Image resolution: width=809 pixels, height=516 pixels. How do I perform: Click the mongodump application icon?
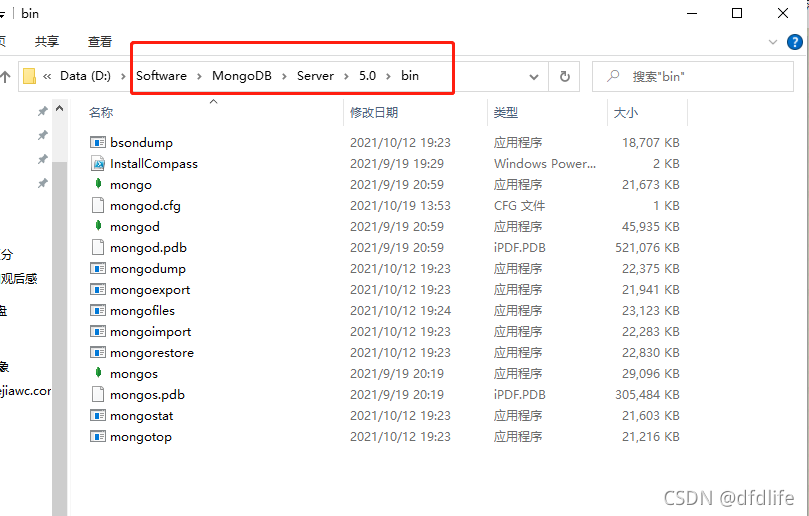(x=98, y=268)
